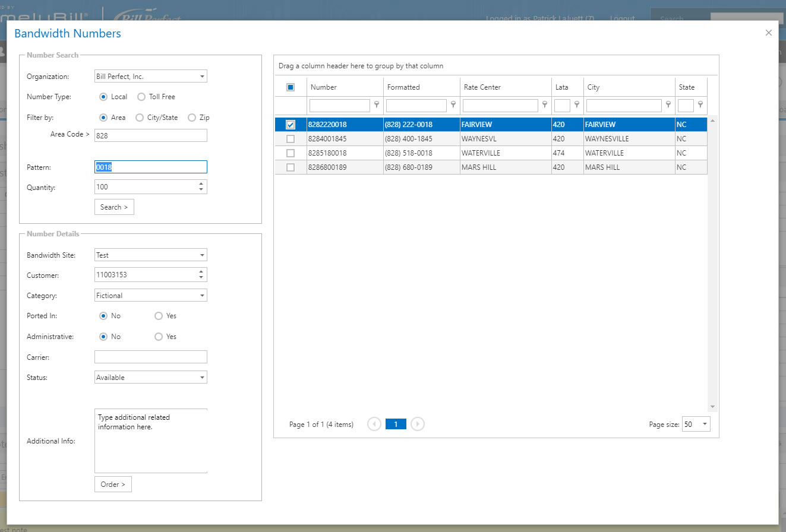
Task: Uncheck the row for number 8282220018
Action: click(x=290, y=124)
